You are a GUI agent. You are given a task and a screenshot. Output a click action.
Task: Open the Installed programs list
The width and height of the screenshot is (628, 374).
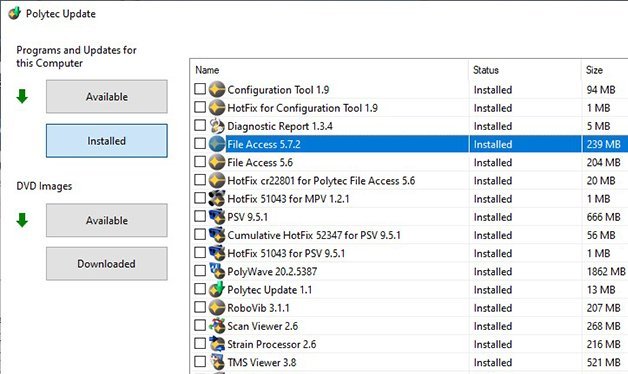[x=107, y=141]
